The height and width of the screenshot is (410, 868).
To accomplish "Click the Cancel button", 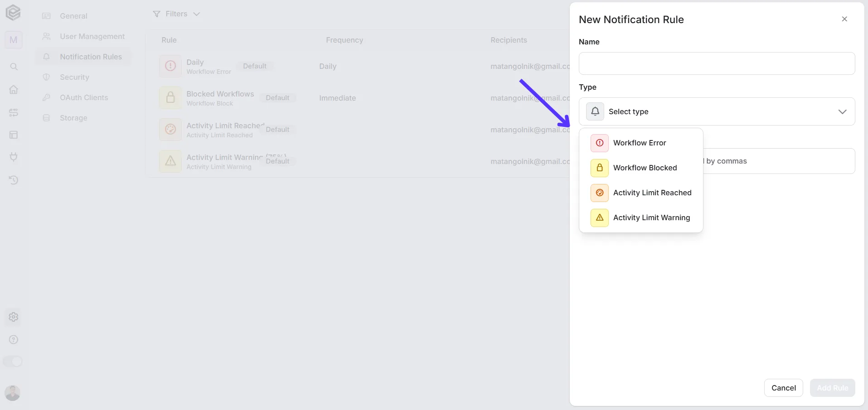I will tap(783, 388).
